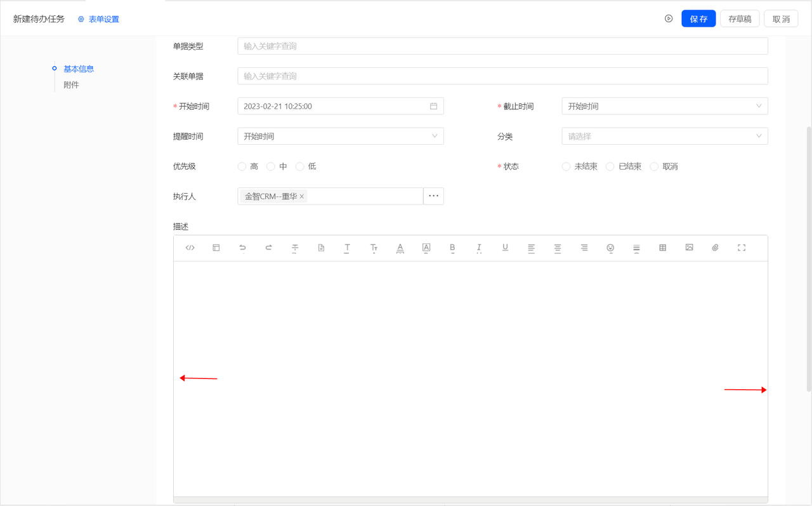Redo the last edit in description

(x=268, y=248)
